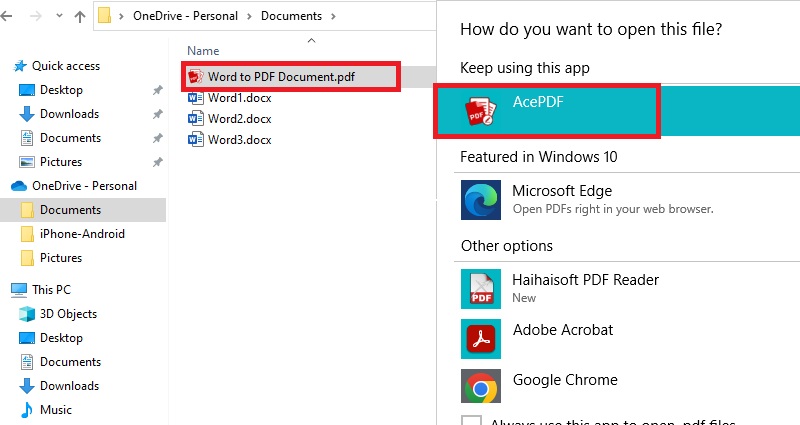
Task: Toggle Always use this app checkbox
Action: (471, 420)
